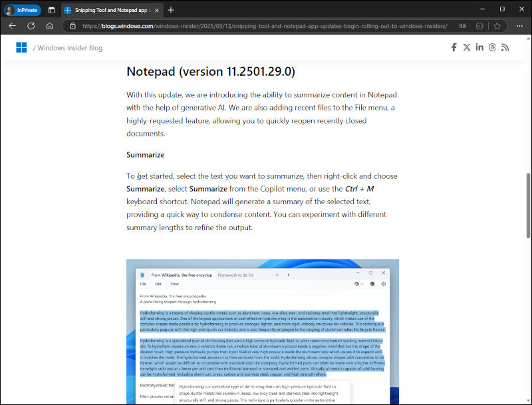Viewport: 532px width, 405px height.
Task: Share on X icon
Action: click(467, 47)
